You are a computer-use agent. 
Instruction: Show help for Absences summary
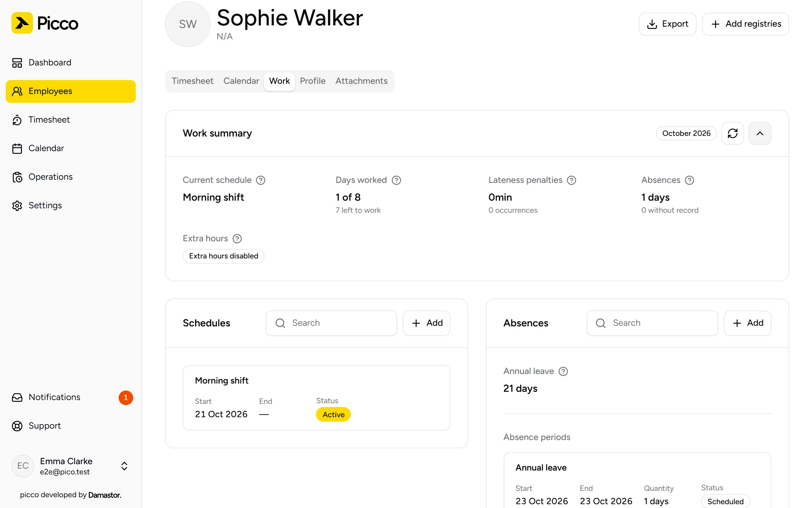(690, 180)
